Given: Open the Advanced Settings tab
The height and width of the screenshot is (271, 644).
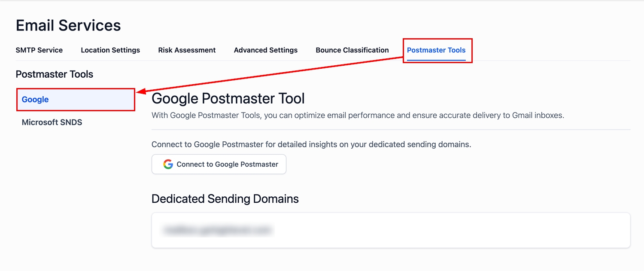Looking at the screenshot, I should pyautogui.click(x=266, y=50).
